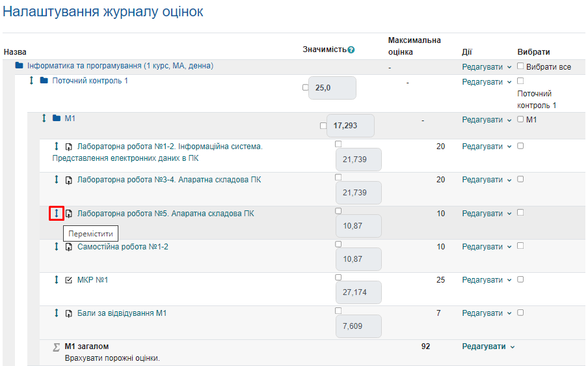
Task: Expand Редагувати menu for М1 загалом
Action: pos(488,346)
